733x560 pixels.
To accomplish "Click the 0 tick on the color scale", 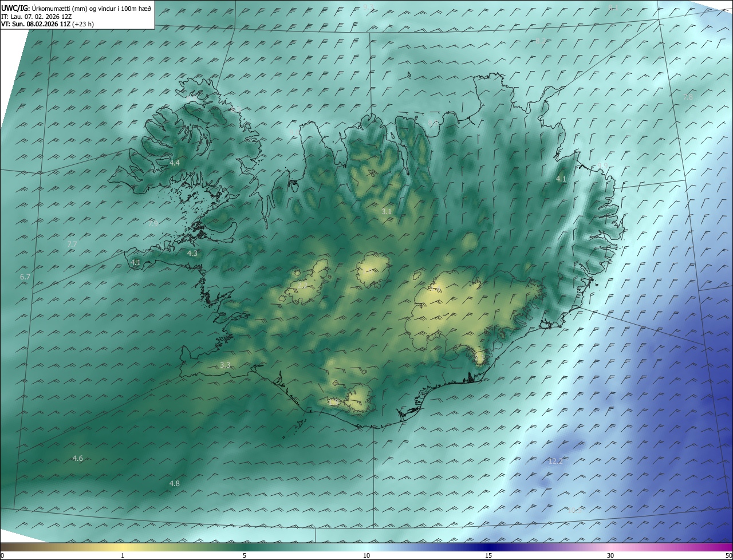I will coord(2,555).
